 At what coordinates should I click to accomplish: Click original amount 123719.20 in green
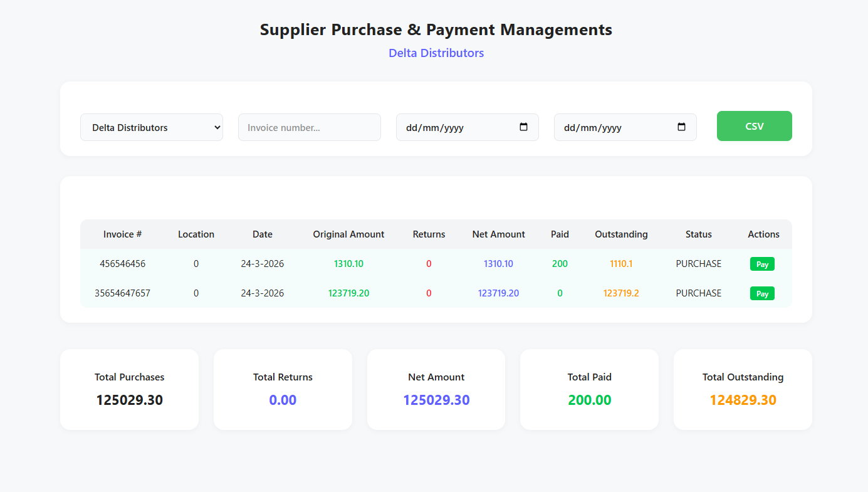348,293
